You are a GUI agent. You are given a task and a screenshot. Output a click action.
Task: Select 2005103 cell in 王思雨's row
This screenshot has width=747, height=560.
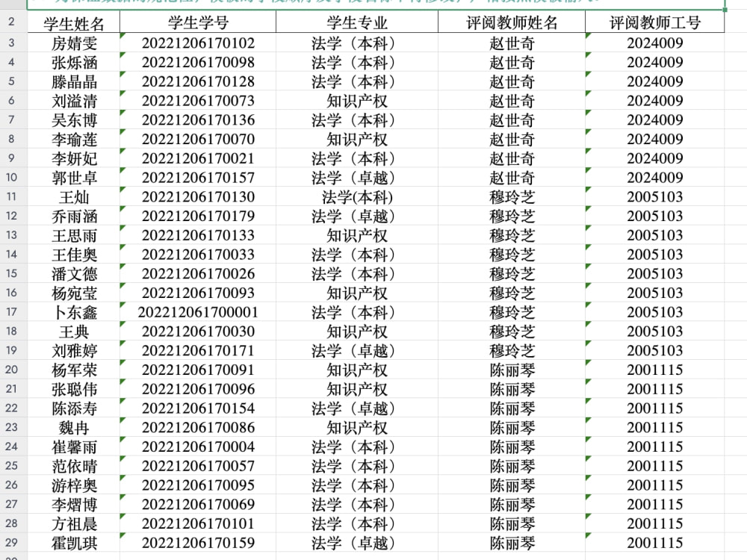654,235
